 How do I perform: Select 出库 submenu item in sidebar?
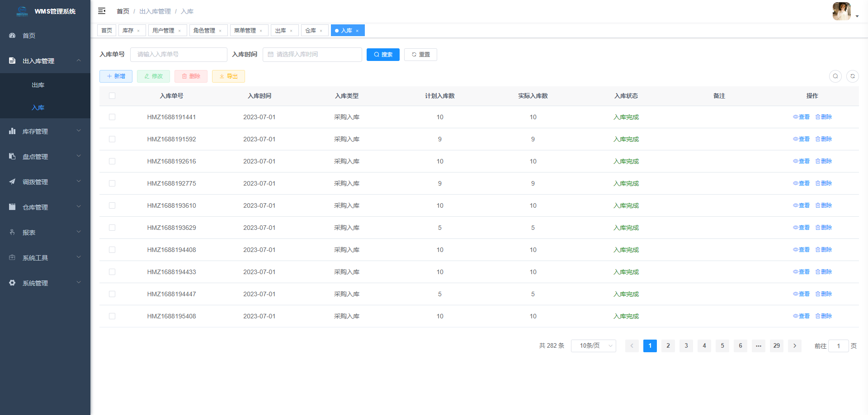point(45,85)
